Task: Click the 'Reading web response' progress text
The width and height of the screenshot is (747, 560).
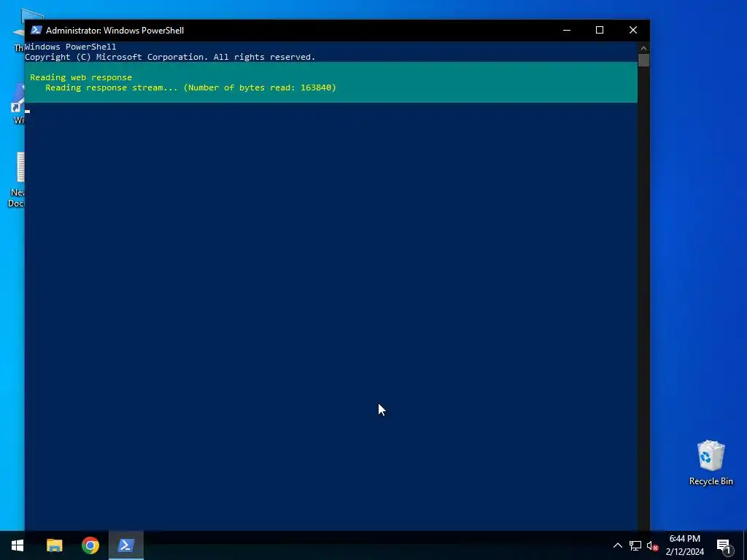Action: point(81,77)
